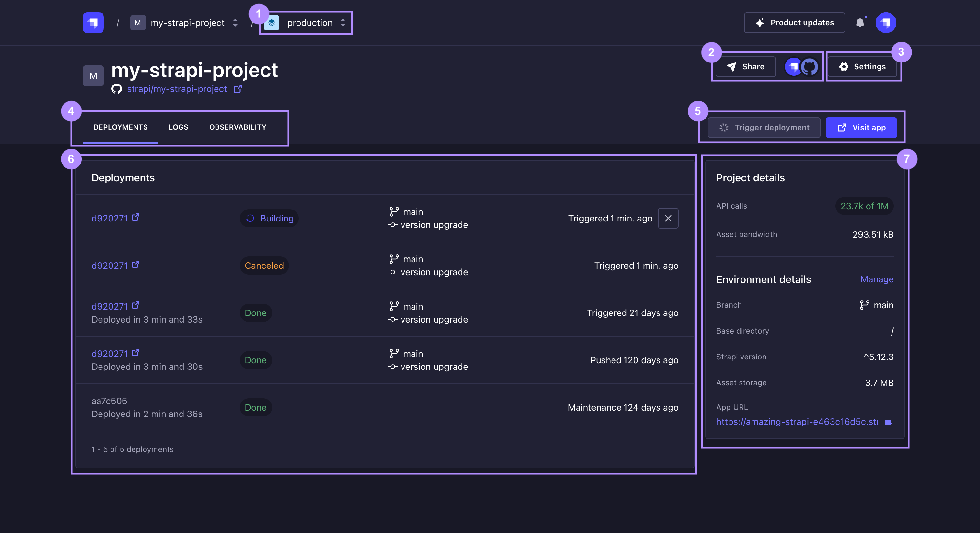Open the amazing-strapi App URL link
The height and width of the screenshot is (533, 980).
tap(797, 422)
